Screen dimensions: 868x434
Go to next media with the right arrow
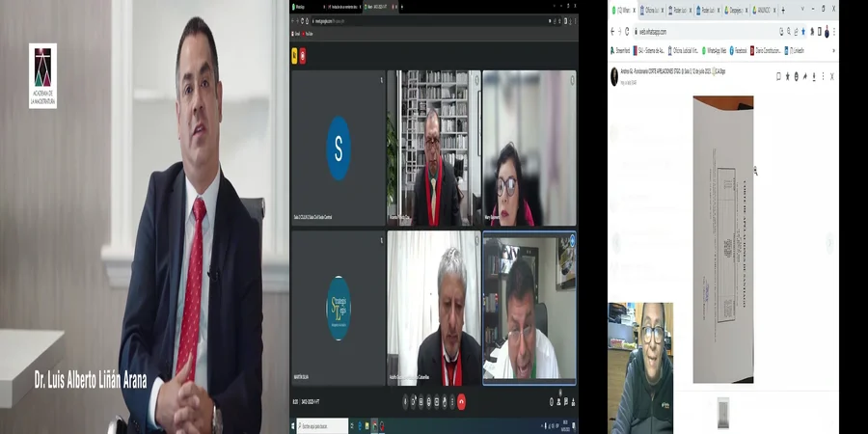pos(829,242)
